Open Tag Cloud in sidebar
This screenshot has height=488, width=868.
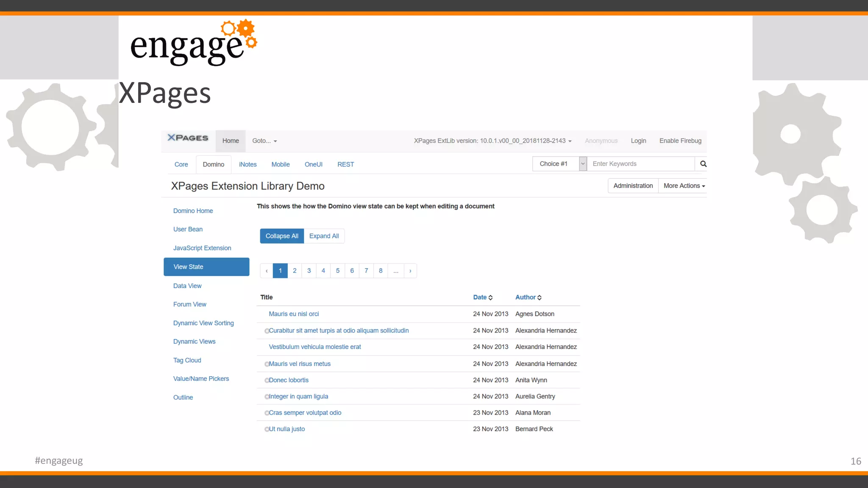187,360
